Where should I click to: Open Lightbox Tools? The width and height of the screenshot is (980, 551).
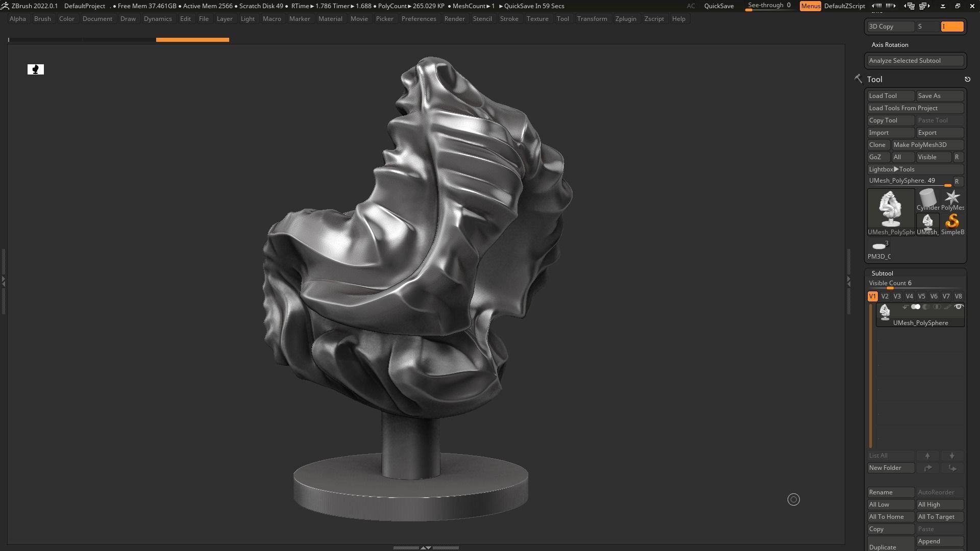tap(915, 169)
